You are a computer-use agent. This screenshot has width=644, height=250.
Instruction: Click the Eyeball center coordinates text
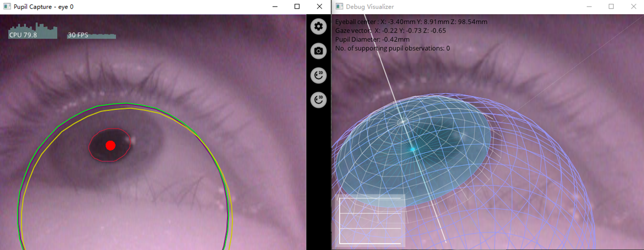(x=411, y=22)
